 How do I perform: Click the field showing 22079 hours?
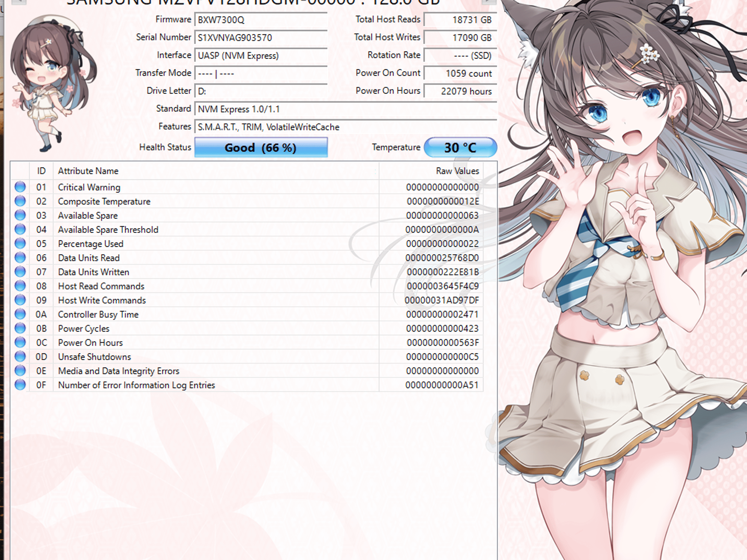pyautogui.click(x=460, y=91)
